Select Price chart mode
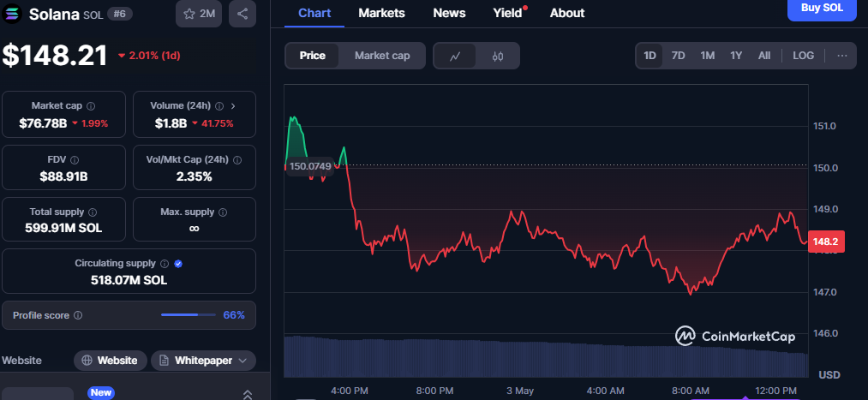This screenshot has width=868, height=400. (312, 56)
